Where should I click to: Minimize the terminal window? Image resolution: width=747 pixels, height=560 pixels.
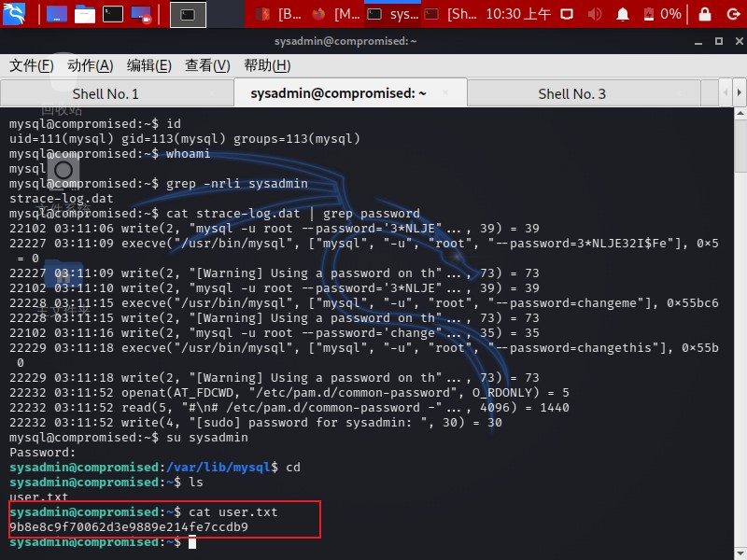[698, 41]
